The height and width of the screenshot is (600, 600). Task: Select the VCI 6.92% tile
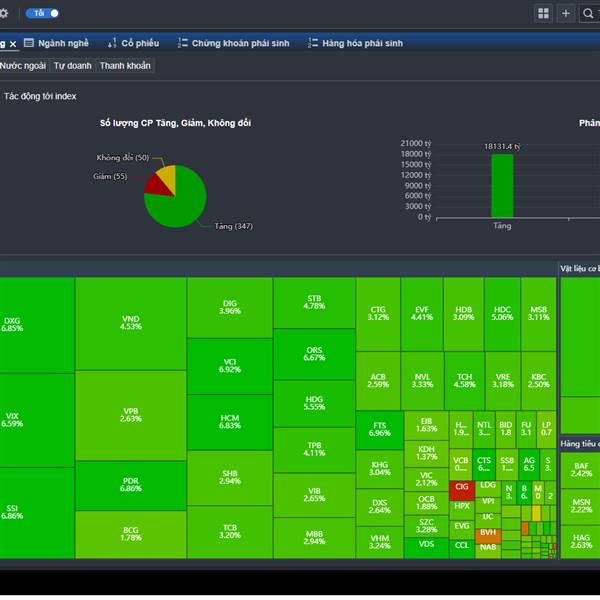(x=230, y=366)
